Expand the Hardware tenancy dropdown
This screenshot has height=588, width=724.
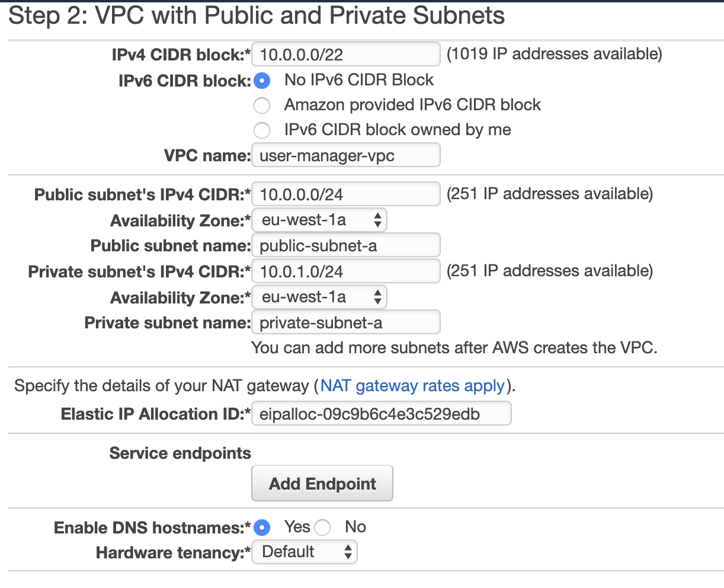pyautogui.click(x=305, y=552)
